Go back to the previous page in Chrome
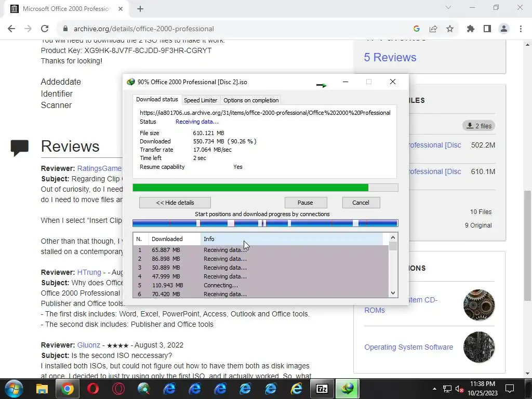The width and height of the screenshot is (532, 399). pos(11,29)
